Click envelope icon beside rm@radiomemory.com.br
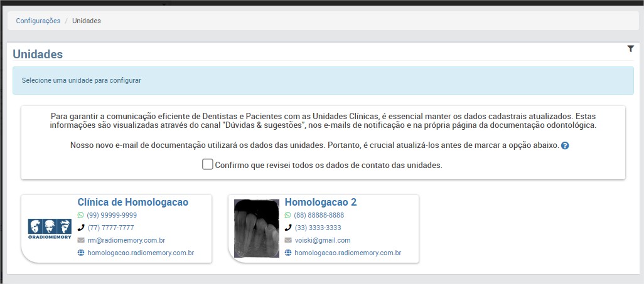This screenshot has height=284, width=644. click(81, 241)
